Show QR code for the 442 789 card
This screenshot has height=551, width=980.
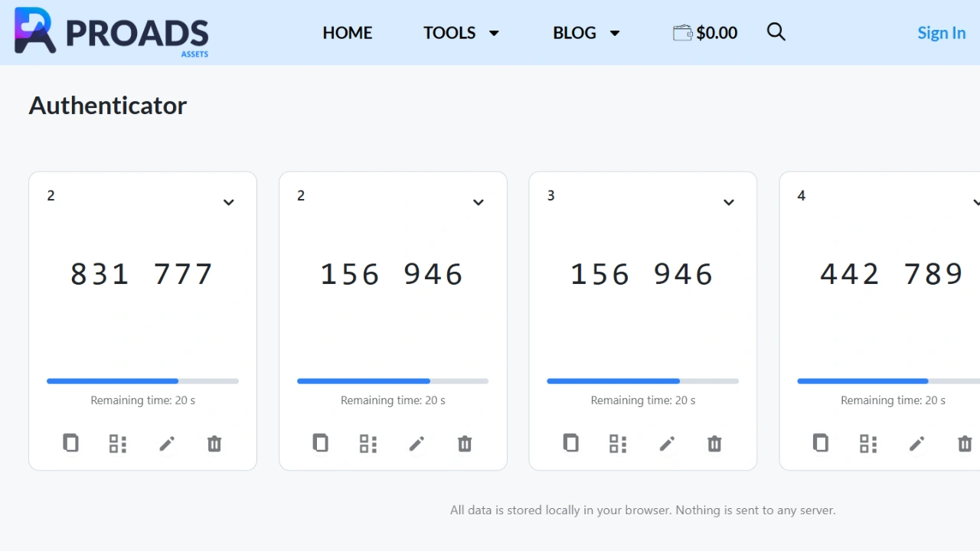(868, 444)
